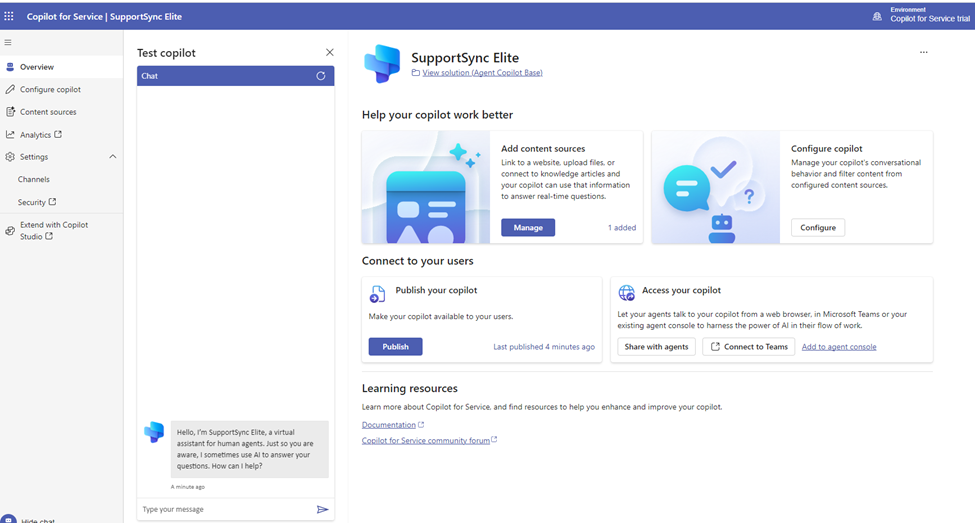
Task: Click the Settings gear icon
Action: [x=10, y=157]
